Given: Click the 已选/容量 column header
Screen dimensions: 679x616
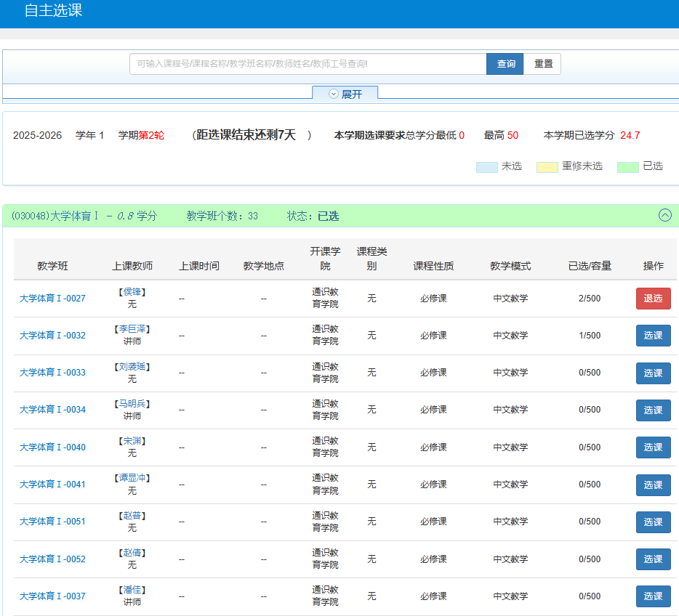Looking at the screenshot, I should coord(590,266).
